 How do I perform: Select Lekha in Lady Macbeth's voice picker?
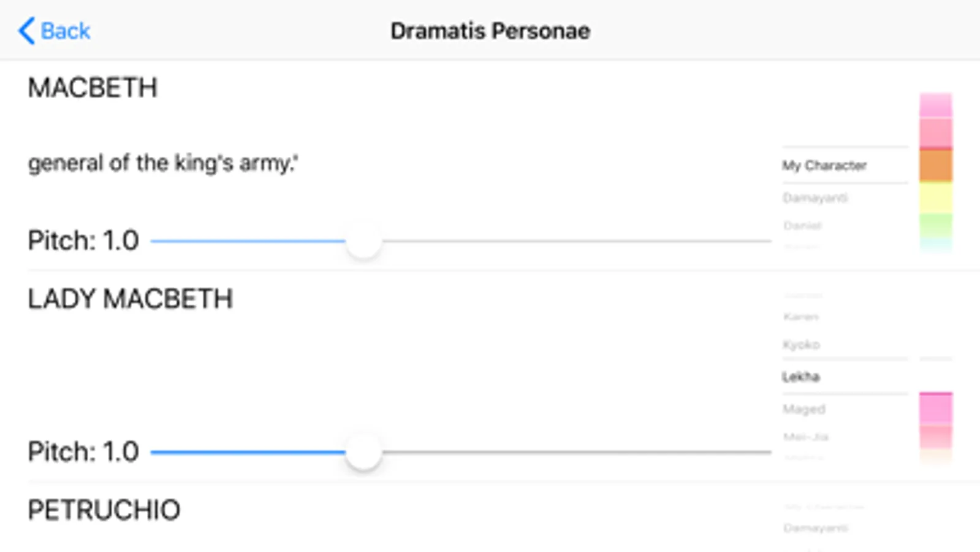[x=801, y=377]
